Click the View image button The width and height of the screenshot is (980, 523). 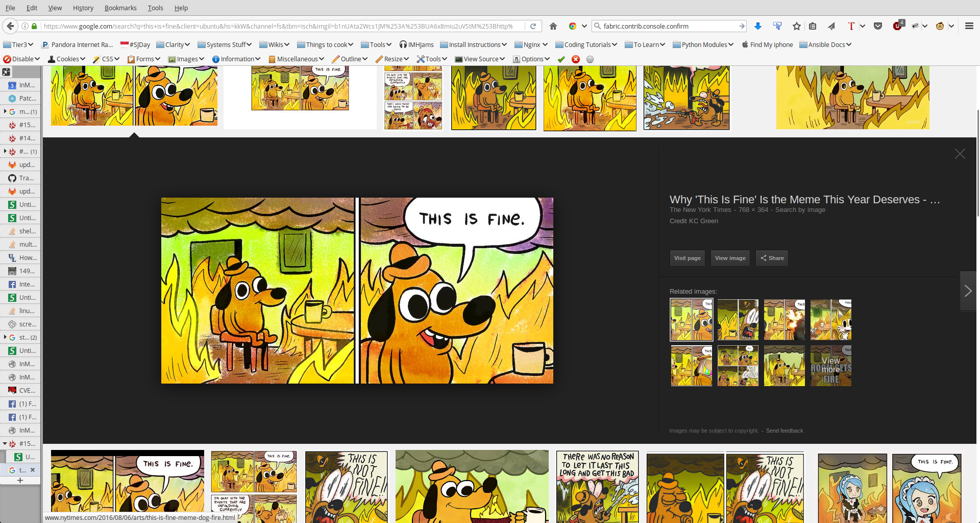(730, 258)
